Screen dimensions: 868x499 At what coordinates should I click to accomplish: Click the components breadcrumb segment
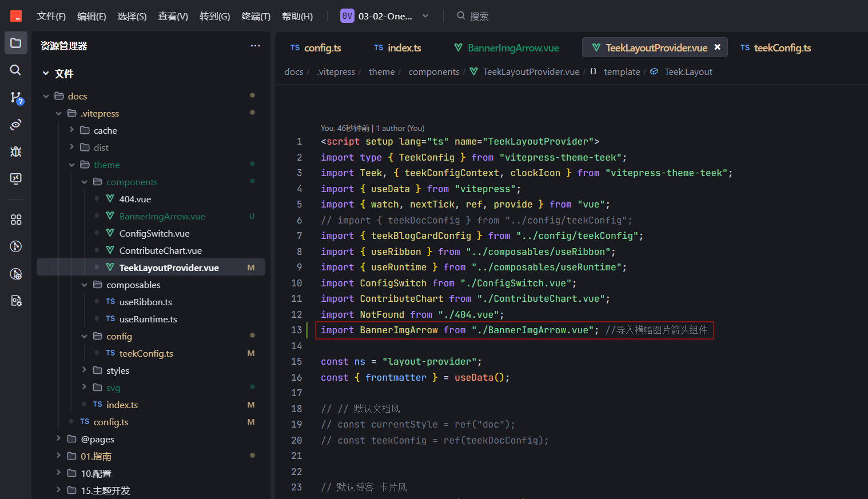[434, 71]
